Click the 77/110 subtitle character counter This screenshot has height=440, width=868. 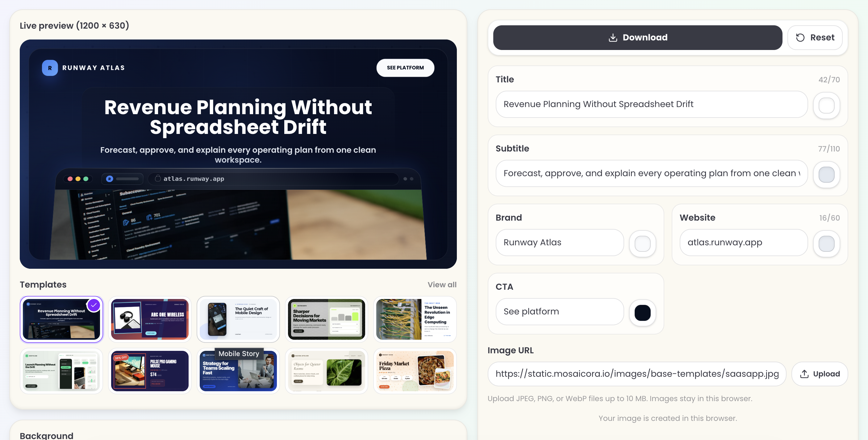click(x=828, y=149)
